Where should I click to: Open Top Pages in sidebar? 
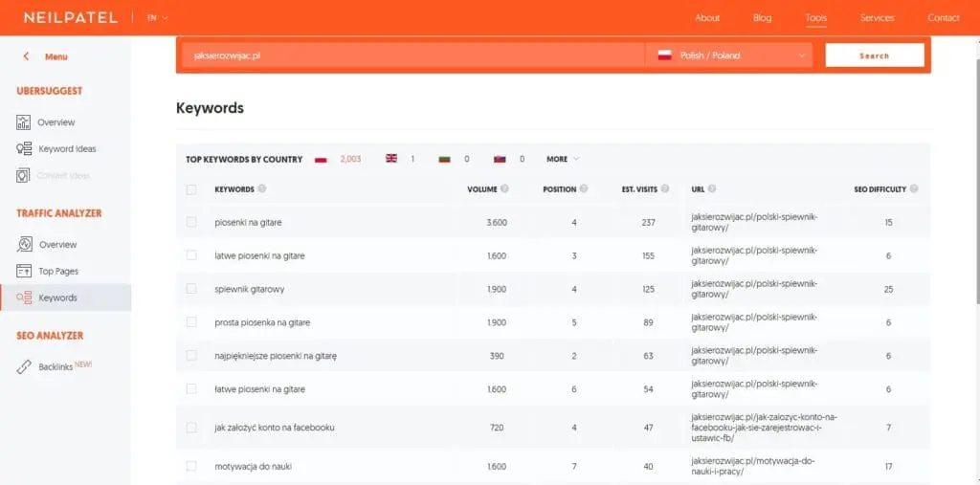pos(58,272)
